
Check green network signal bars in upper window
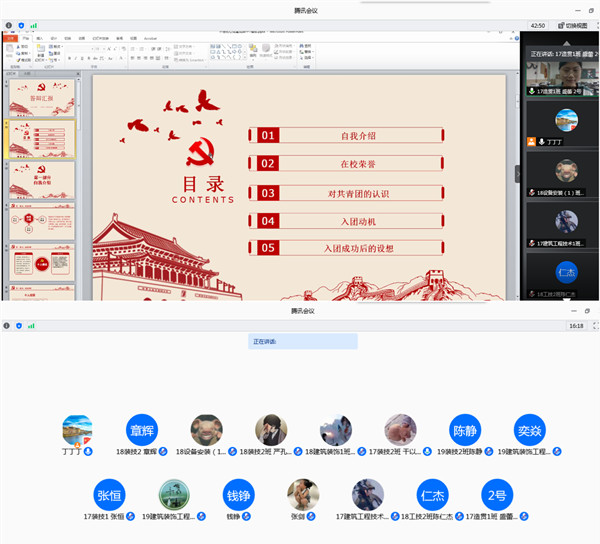click(34, 25)
